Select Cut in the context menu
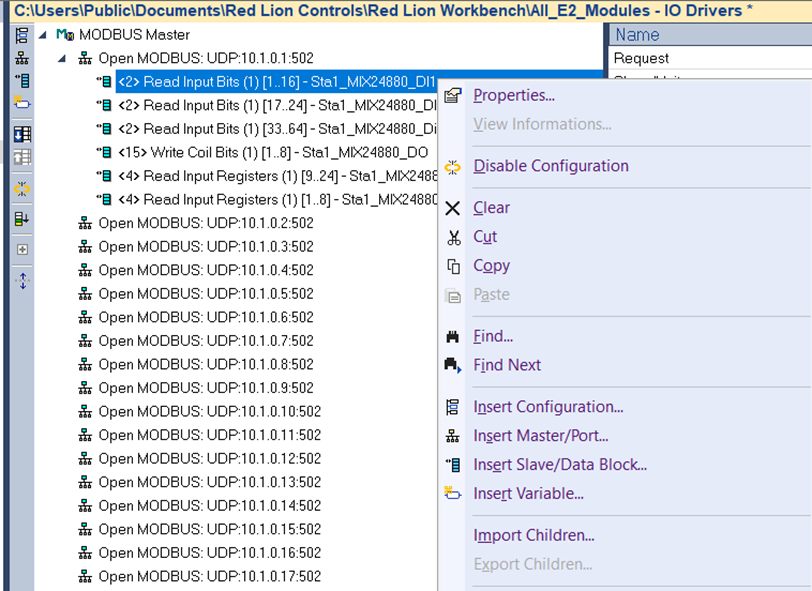This screenshot has width=812, height=591. [485, 237]
